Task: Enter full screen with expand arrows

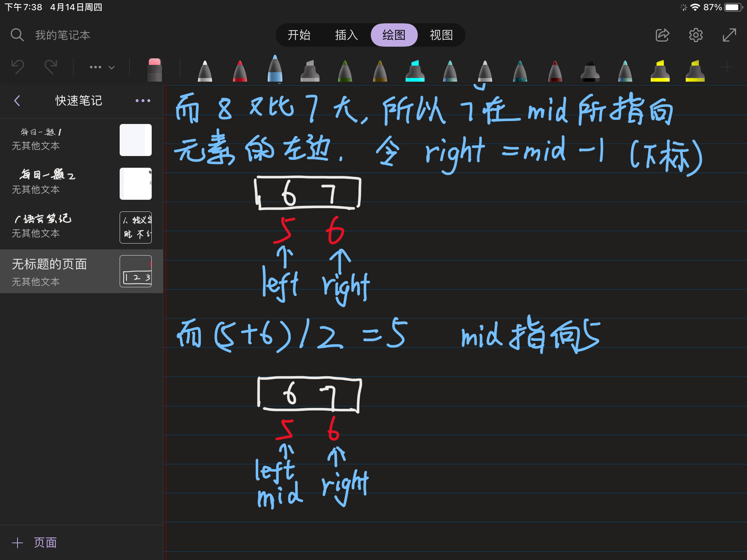Action: (x=729, y=35)
